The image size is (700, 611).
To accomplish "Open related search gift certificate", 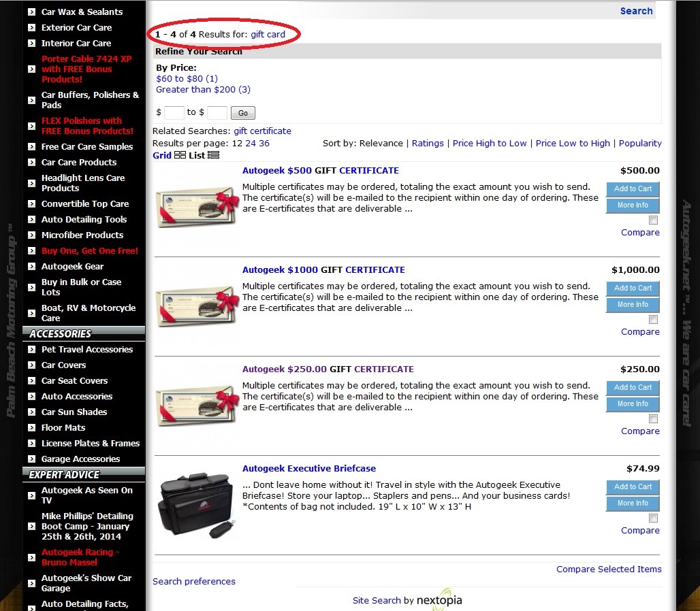I will [x=263, y=131].
